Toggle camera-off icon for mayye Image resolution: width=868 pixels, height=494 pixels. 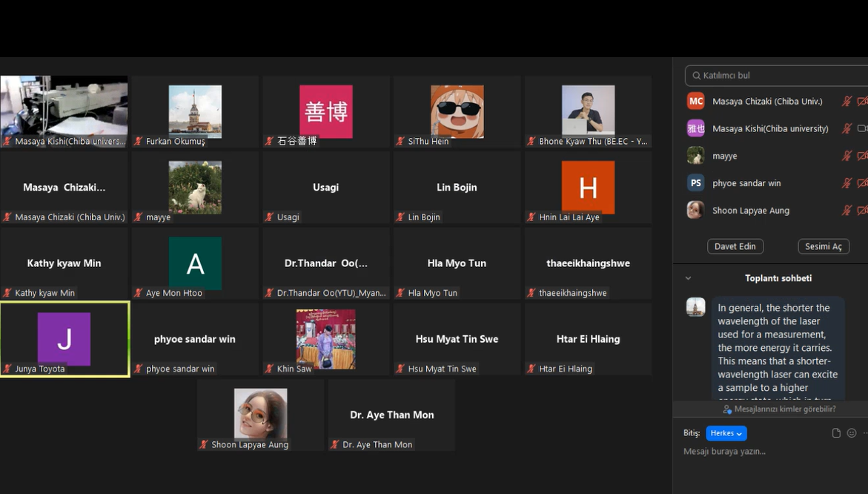[862, 156]
